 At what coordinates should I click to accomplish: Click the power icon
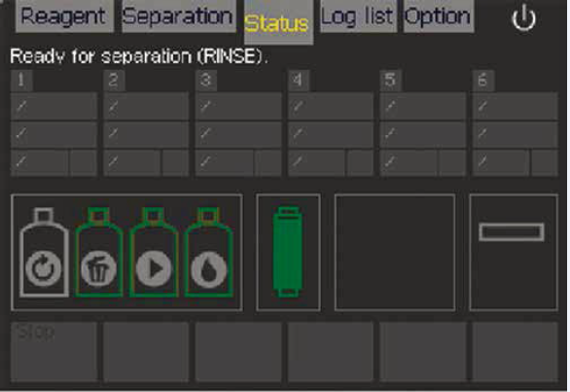pyautogui.click(x=523, y=18)
